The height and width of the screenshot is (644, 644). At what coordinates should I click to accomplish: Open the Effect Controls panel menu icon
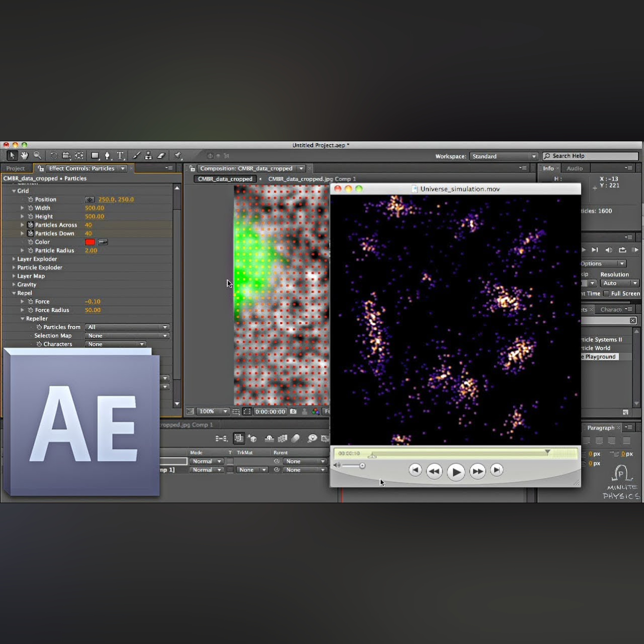(x=169, y=168)
